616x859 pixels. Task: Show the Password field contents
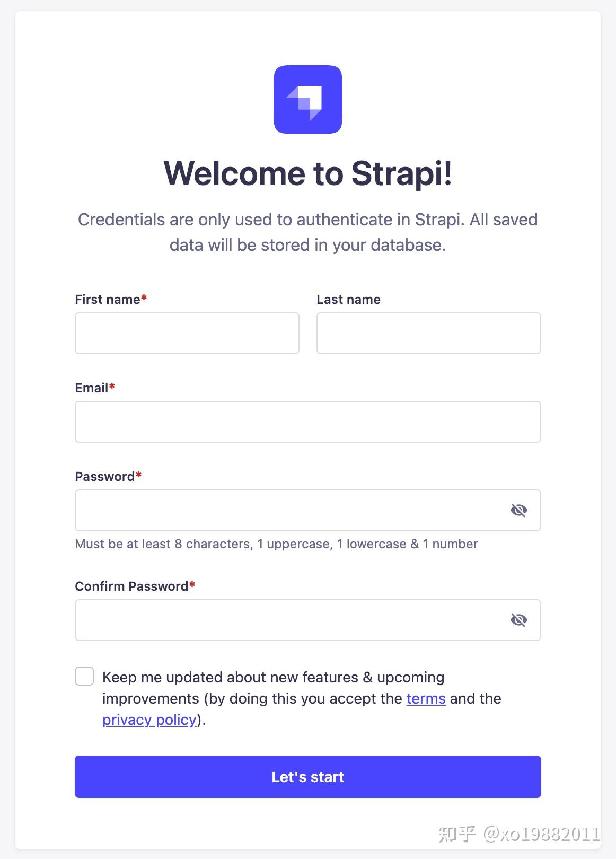coord(518,510)
